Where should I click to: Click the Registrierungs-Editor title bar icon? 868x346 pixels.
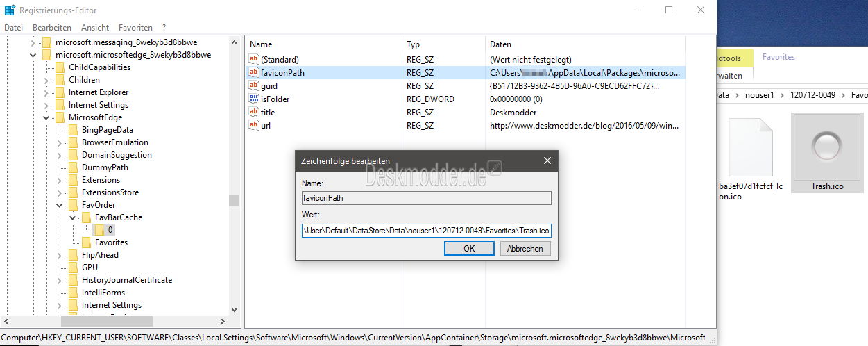pyautogui.click(x=10, y=10)
